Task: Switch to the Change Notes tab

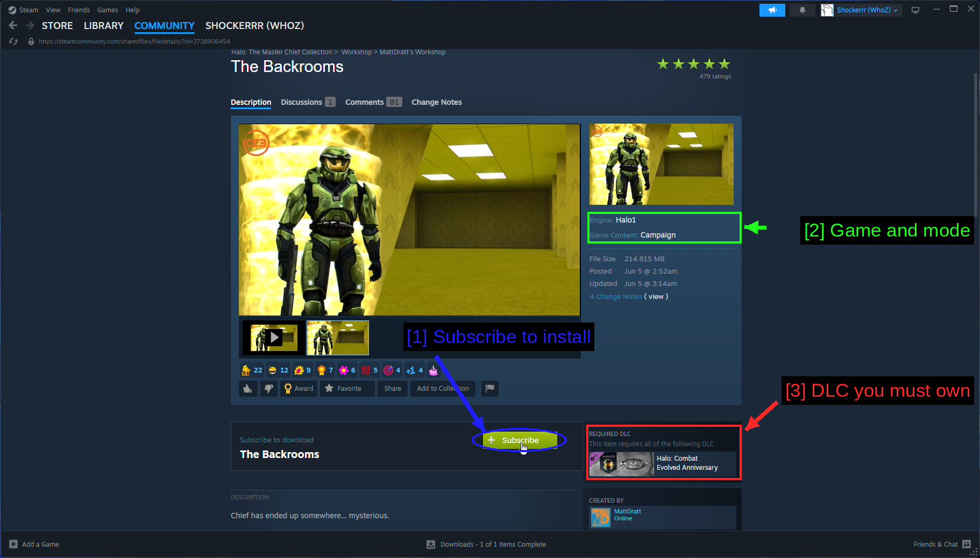Action: (437, 102)
